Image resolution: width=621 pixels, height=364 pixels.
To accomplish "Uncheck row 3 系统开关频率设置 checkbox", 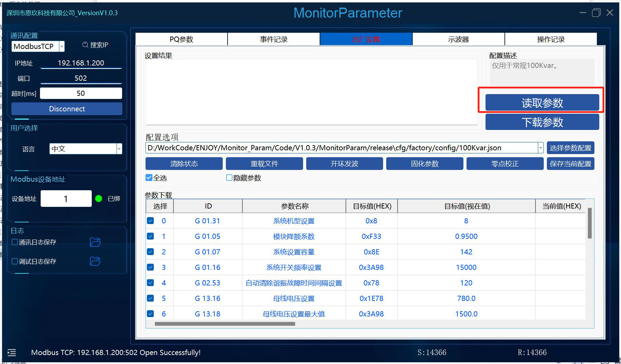I will tap(150, 267).
